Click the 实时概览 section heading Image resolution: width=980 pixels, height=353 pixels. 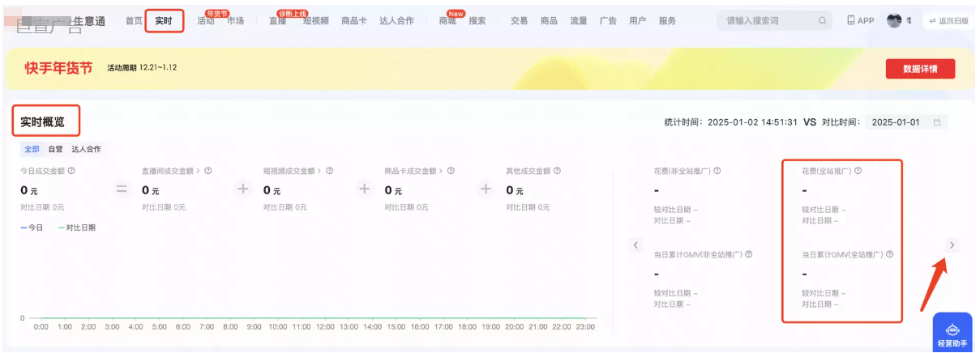point(43,121)
